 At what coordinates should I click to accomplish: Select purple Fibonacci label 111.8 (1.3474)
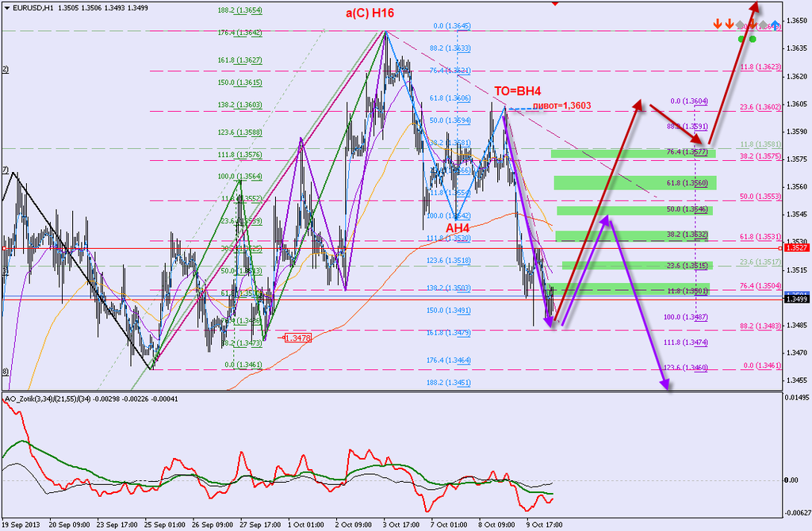[686, 342]
